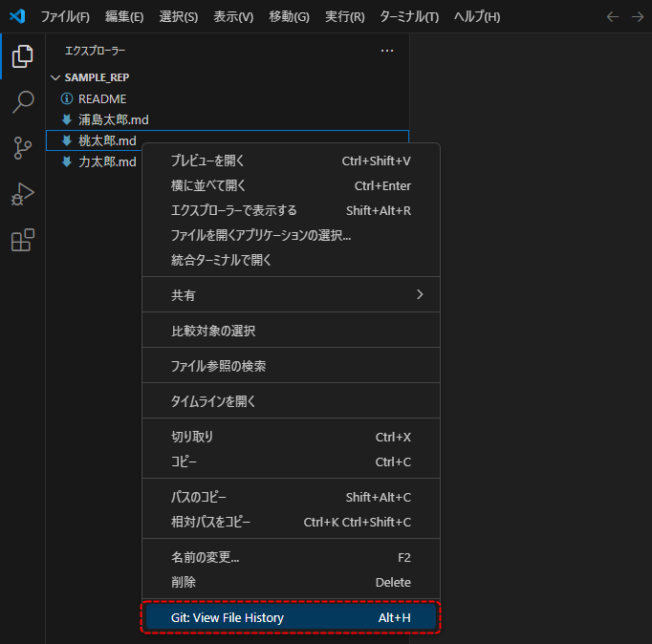Choose ファイルを開くアプリケーションの選択... entry
This screenshot has width=652, height=644.
click(291, 236)
